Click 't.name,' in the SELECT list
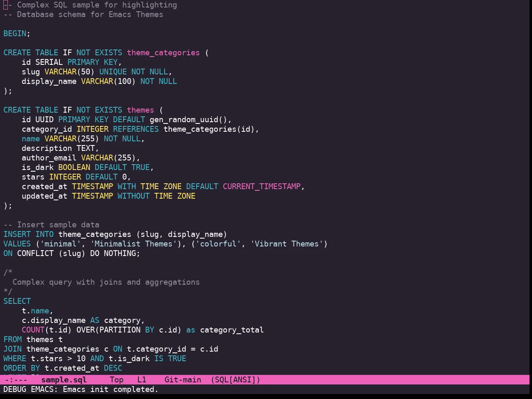 pos(37,311)
